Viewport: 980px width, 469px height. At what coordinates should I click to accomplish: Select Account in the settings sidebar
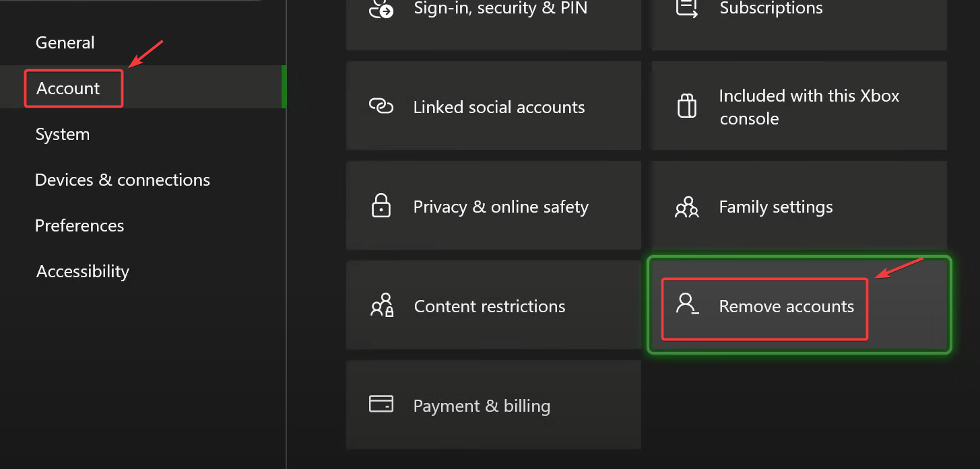pos(68,88)
